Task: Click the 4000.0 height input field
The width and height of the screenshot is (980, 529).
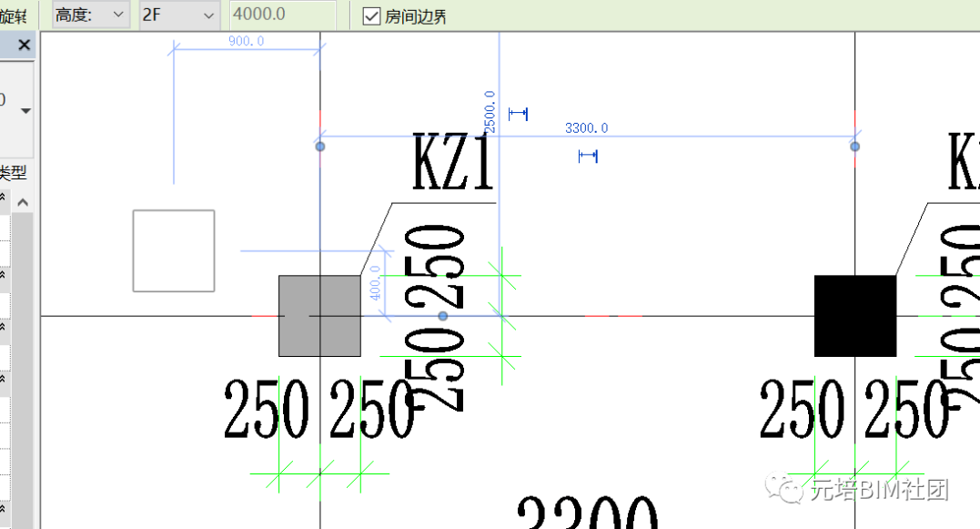Action: [x=282, y=15]
